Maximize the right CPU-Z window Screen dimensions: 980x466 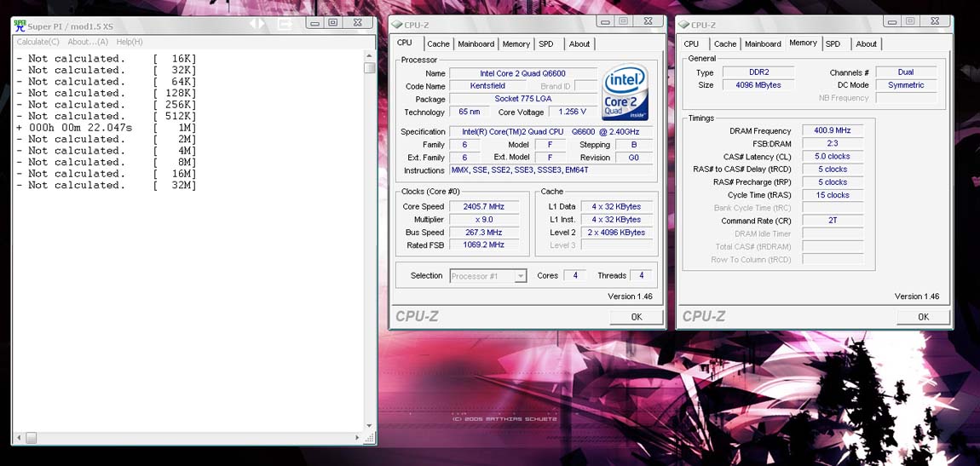tap(910, 20)
